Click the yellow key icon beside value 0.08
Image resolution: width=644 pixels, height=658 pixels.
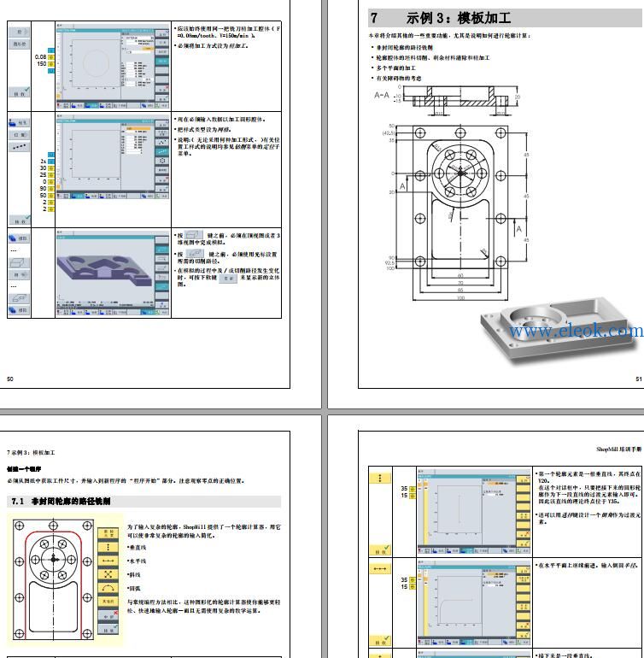[x=50, y=57]
